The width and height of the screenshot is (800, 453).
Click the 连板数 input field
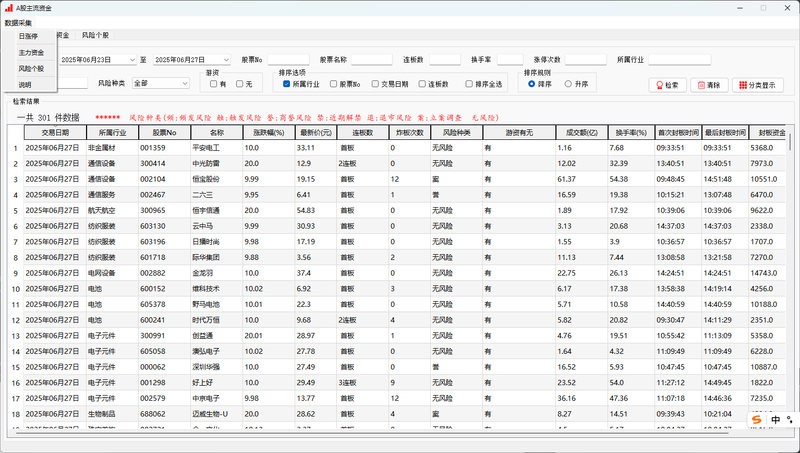point(445,60)
